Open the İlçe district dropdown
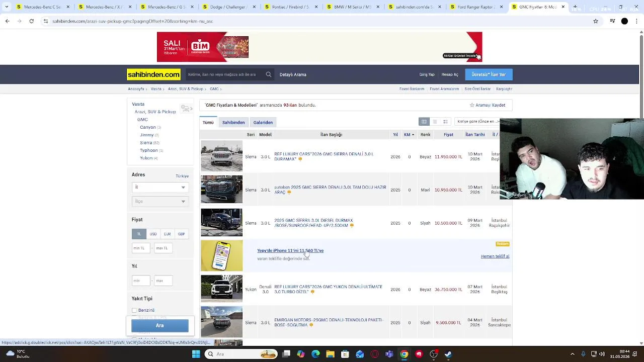The height and width of the screenshot is (362, 644). click(x=160, y=201)
